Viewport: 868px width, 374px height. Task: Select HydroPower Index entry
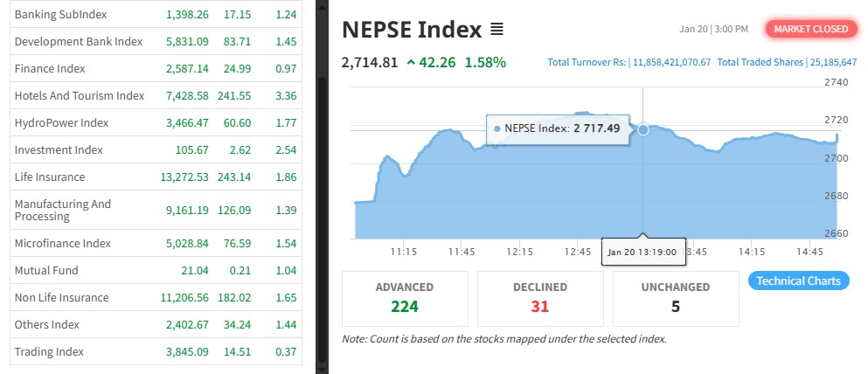[61, 123]
